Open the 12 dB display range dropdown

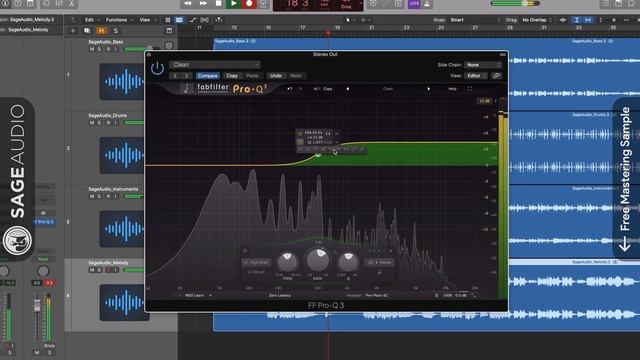point(484,101)
